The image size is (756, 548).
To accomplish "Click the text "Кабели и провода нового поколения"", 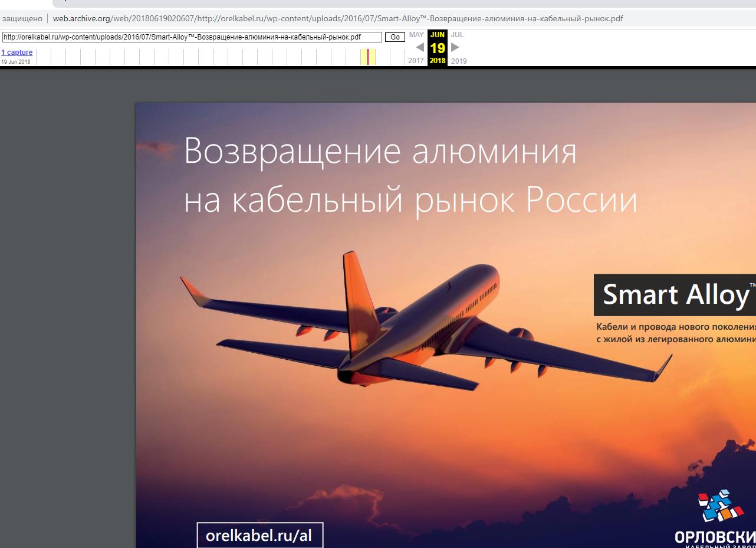I will pos(676,327).
